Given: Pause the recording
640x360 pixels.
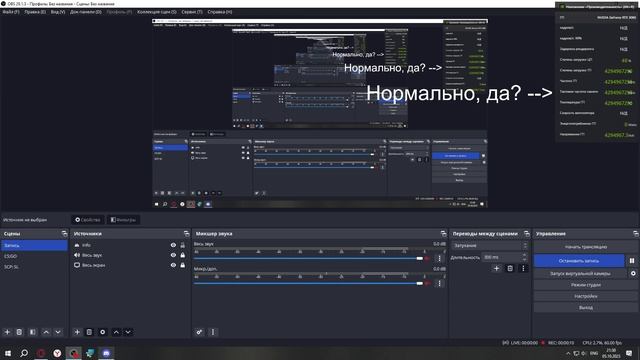Looking at the screenshot, I should (632, 260).
